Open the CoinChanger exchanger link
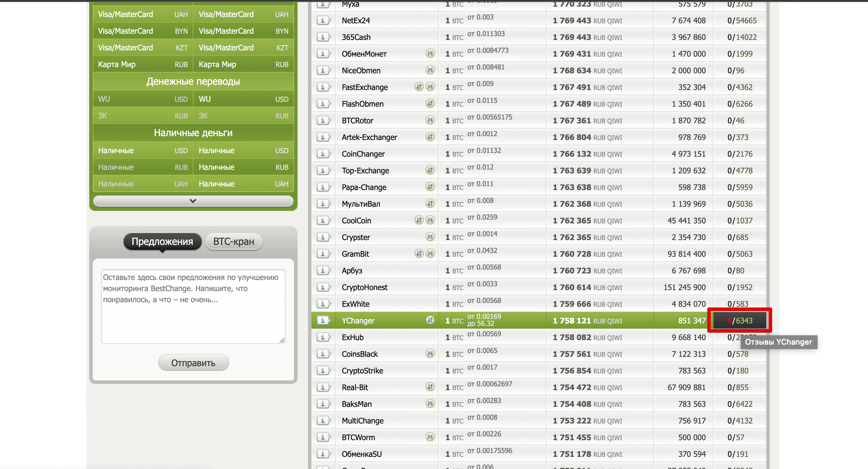The width and height of the screenshot is (868, 469). tap(363, 154)
